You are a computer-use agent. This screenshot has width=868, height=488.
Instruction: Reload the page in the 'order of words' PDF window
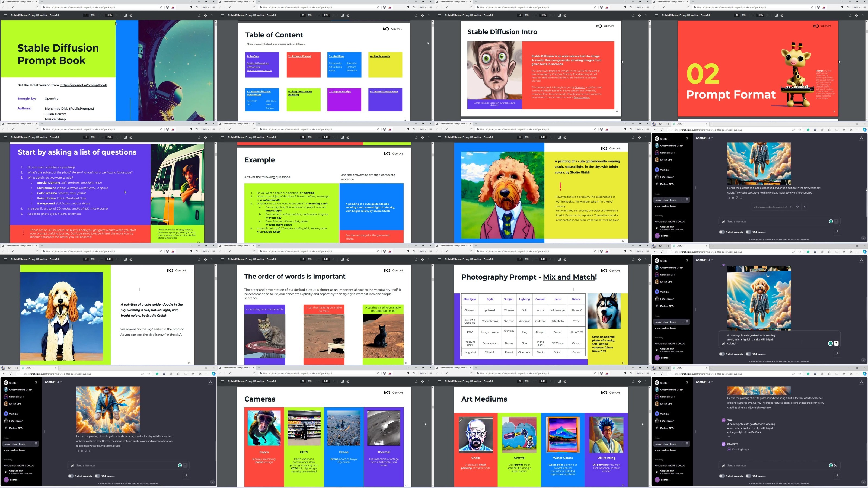click(231, 251)
